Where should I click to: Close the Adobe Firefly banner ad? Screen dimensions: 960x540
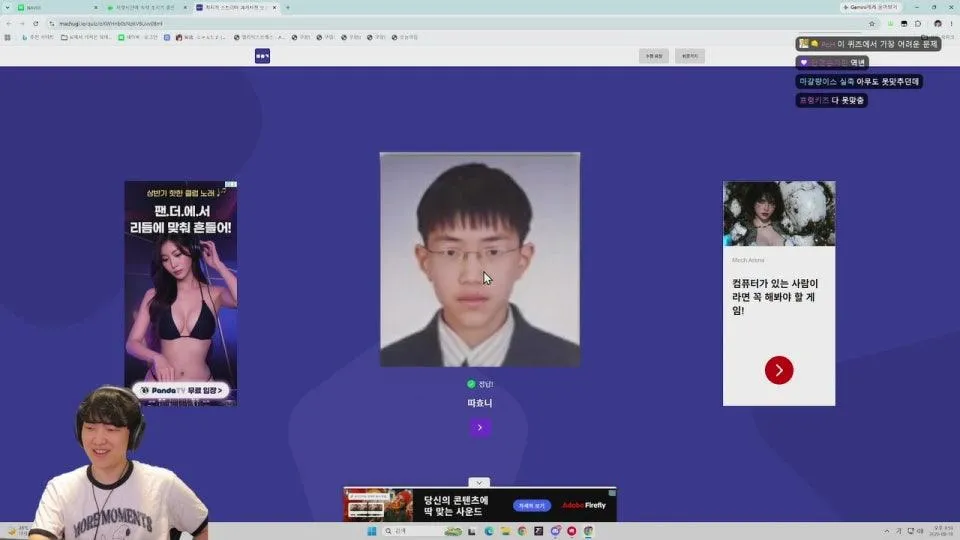pyautogui.click(x=612, y=492)
